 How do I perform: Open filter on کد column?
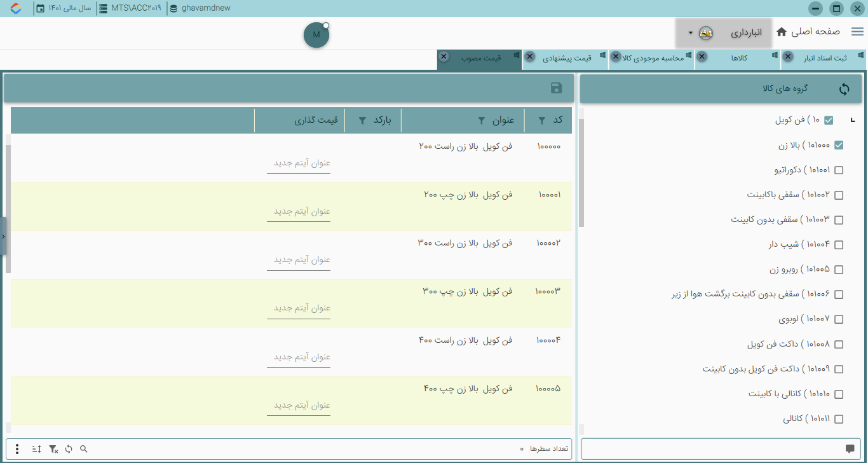tap(542, 120)
